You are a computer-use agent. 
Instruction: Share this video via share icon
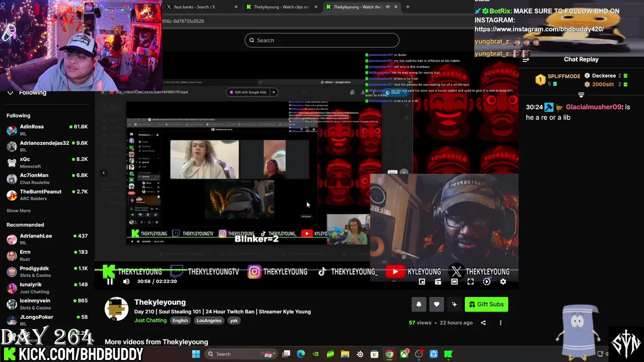point(483,323)
